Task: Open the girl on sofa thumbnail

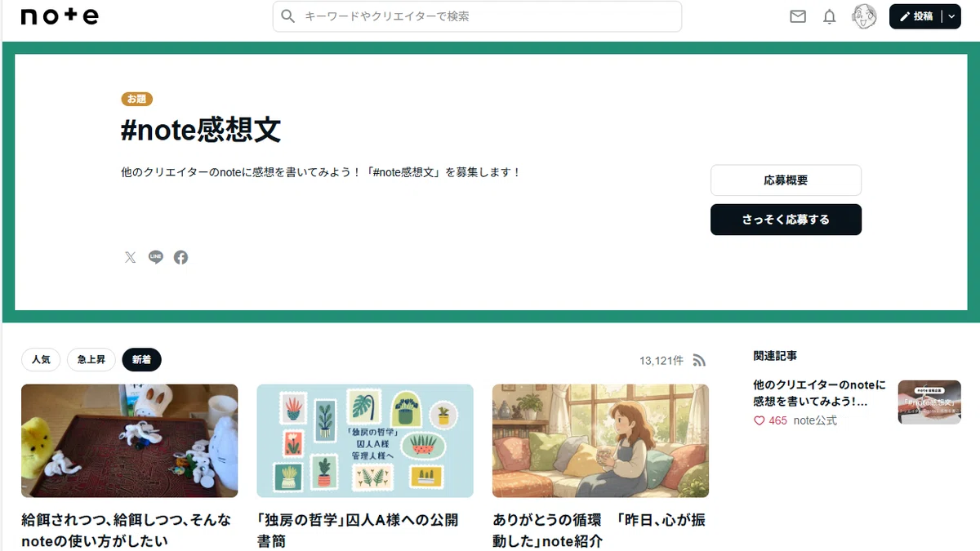Action: [600, 441]
